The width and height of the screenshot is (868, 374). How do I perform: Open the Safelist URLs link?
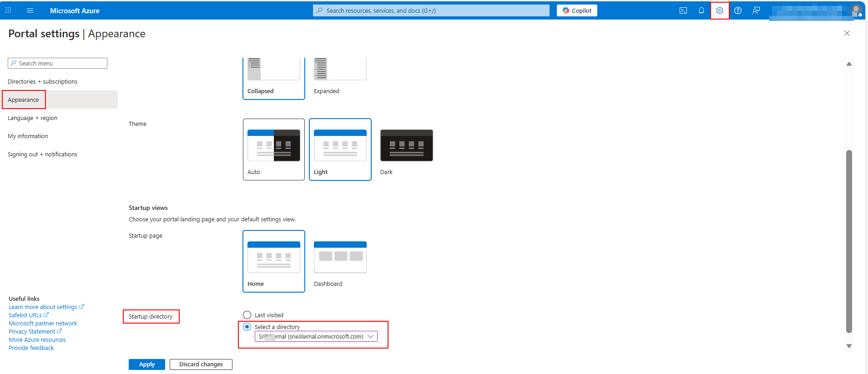(x=28, y=315)
